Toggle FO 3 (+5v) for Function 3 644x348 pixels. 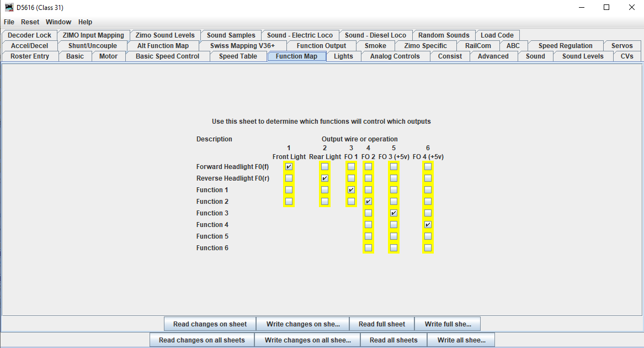pyautogui.click(x=393, y=213)
